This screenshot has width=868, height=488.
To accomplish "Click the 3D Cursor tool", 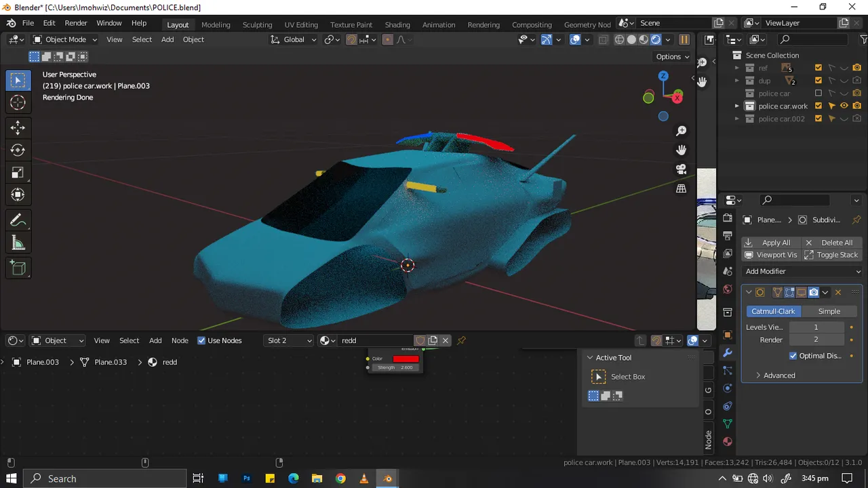I will (18, 103).
